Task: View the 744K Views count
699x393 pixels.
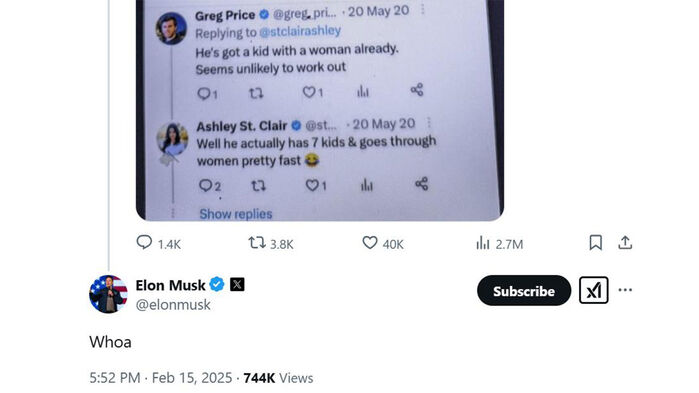Action: click(x=278, y=378)
